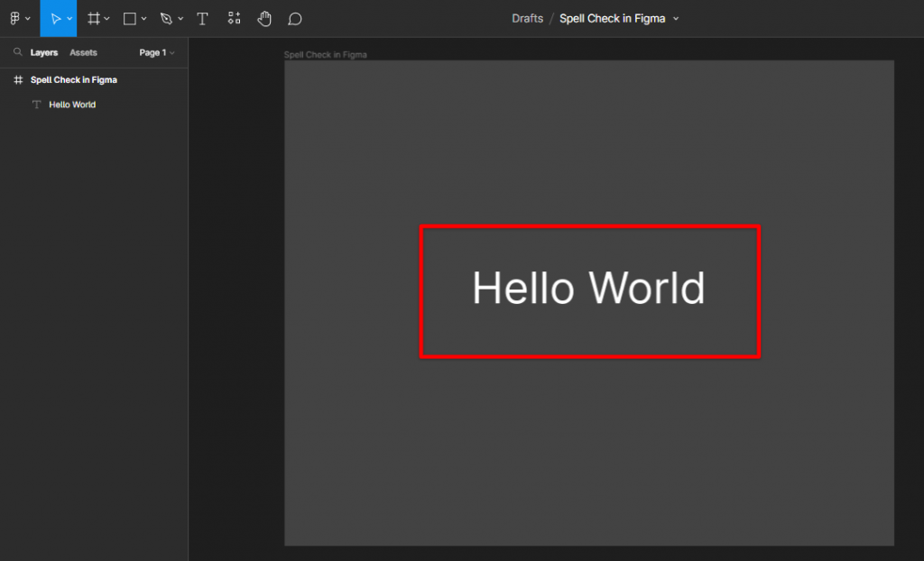Select the Frame tool
This screenshot has height=561, width=924.
coord(93,18)
